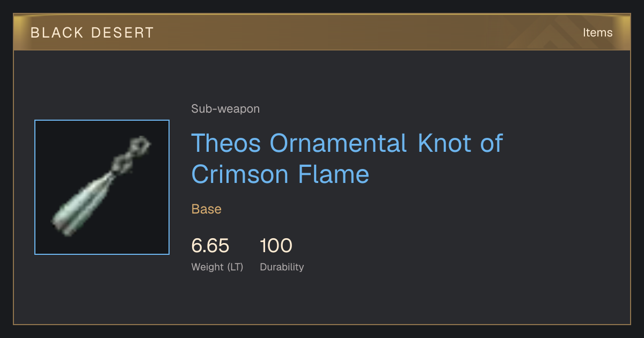The width and height of the screenshot is (644, 338).
Task: Click the word Theos in title
Action: click(226, 143)
